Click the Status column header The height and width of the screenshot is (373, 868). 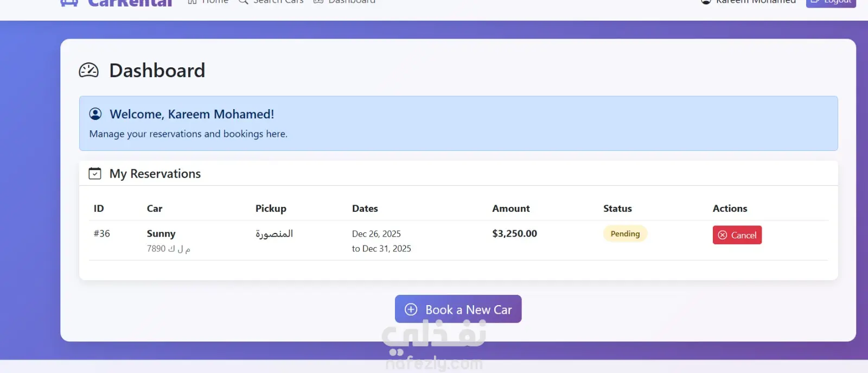[x=617, y=208]
